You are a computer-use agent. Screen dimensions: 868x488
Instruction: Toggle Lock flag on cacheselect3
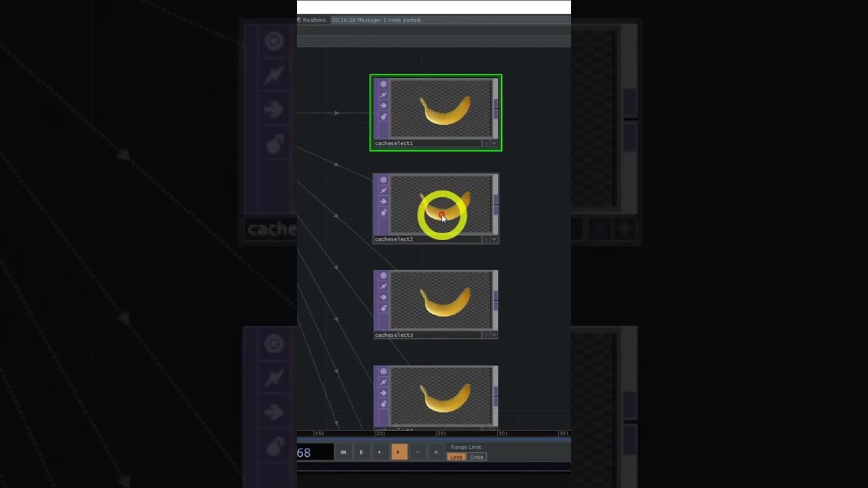[383, 308]
